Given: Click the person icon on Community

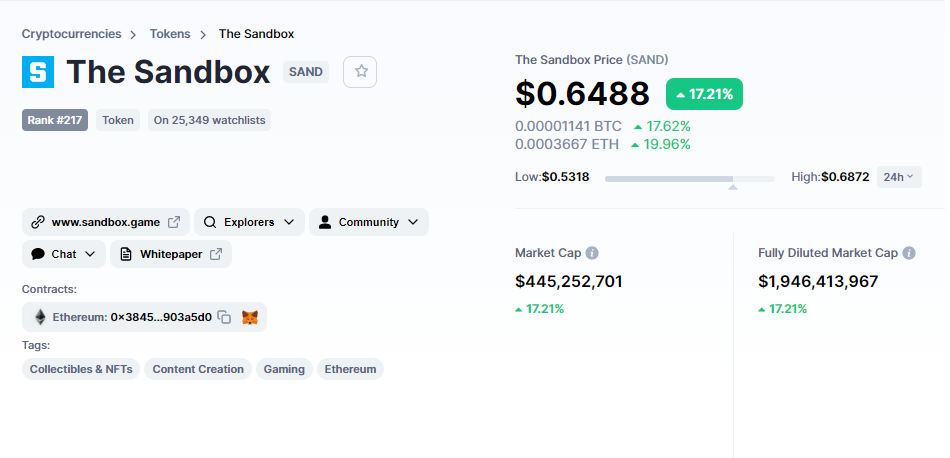Looking at the screenshot, I should 325,222.
